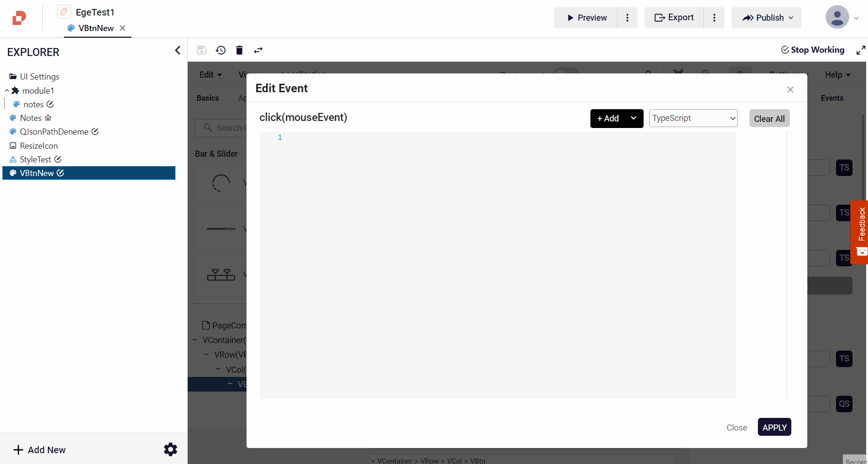Select StyleTest in the explorer
The height and width of the screenshot is (464, 868).
coord(35,160)
